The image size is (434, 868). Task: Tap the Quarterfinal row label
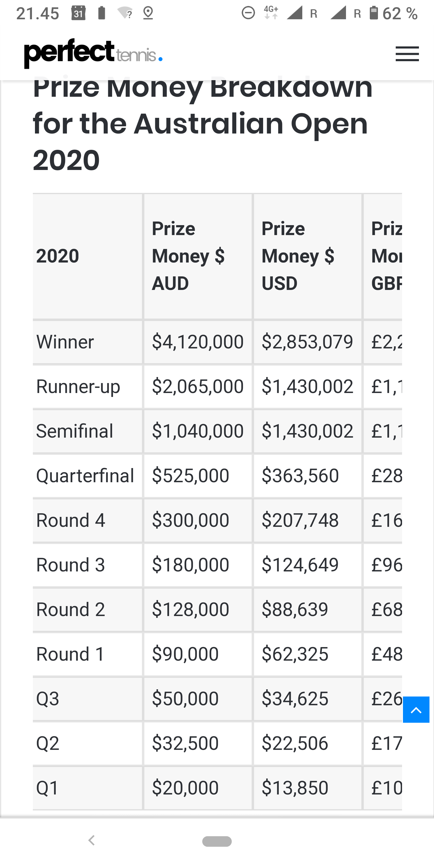85,476
